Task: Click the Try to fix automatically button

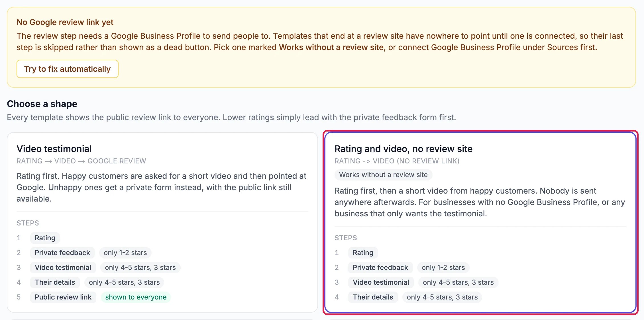Action: (x=67, y=69)
